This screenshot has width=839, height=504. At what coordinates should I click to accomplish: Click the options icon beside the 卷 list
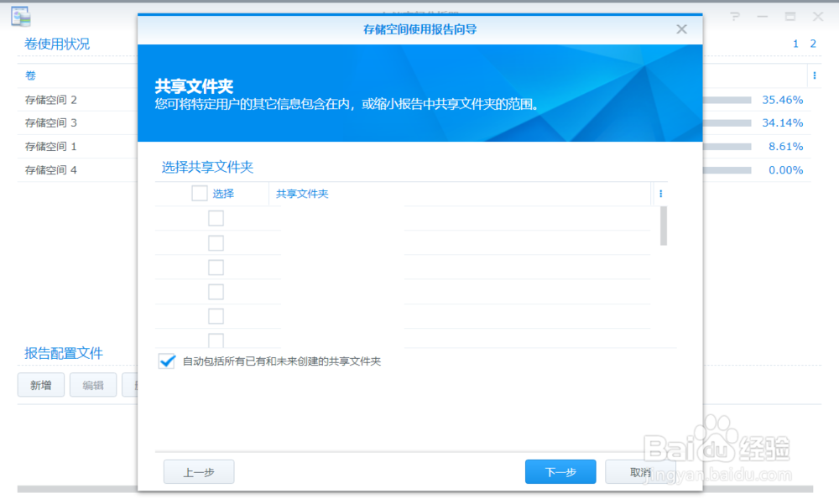point(815,75)
